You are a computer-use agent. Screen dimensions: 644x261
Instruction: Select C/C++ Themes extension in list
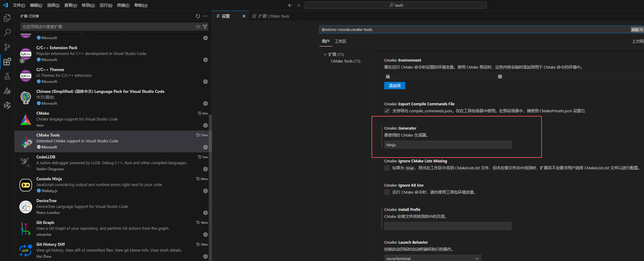click(112, 76)
